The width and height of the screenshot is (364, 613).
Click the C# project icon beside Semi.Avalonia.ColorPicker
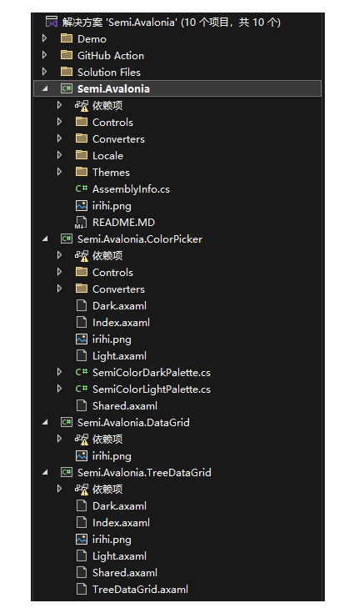[67, 239]
